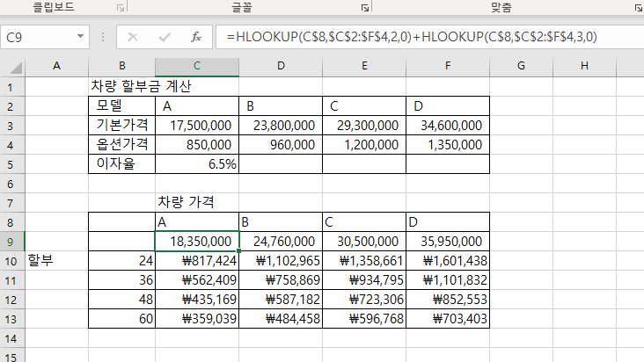
Task: Click the cell with 34,600,000
Action: 448,126
